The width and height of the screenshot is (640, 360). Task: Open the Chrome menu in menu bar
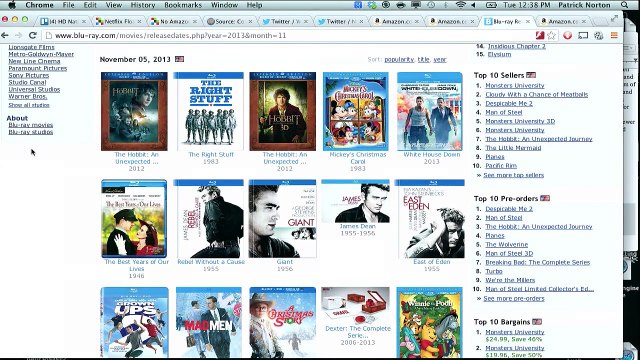coord(39,5)
